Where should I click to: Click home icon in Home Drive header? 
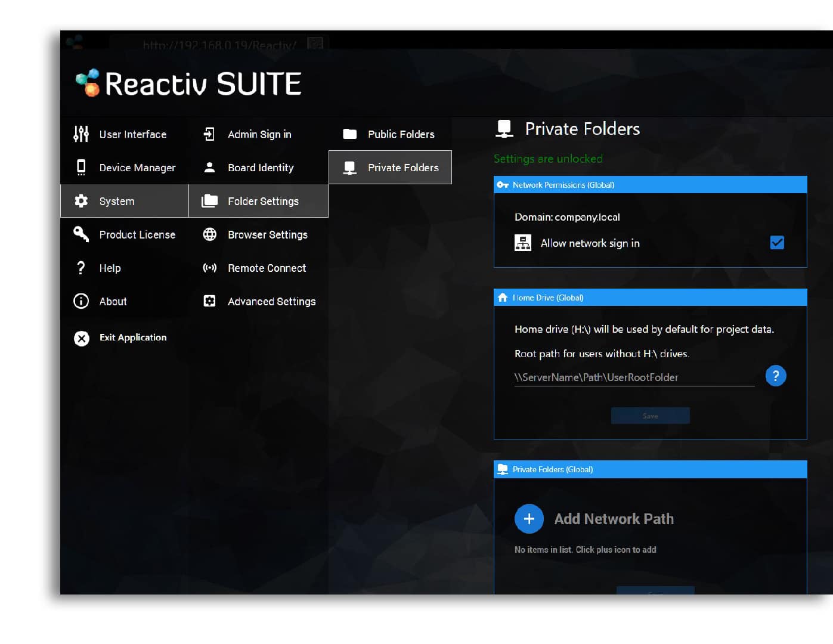(503, 298)
